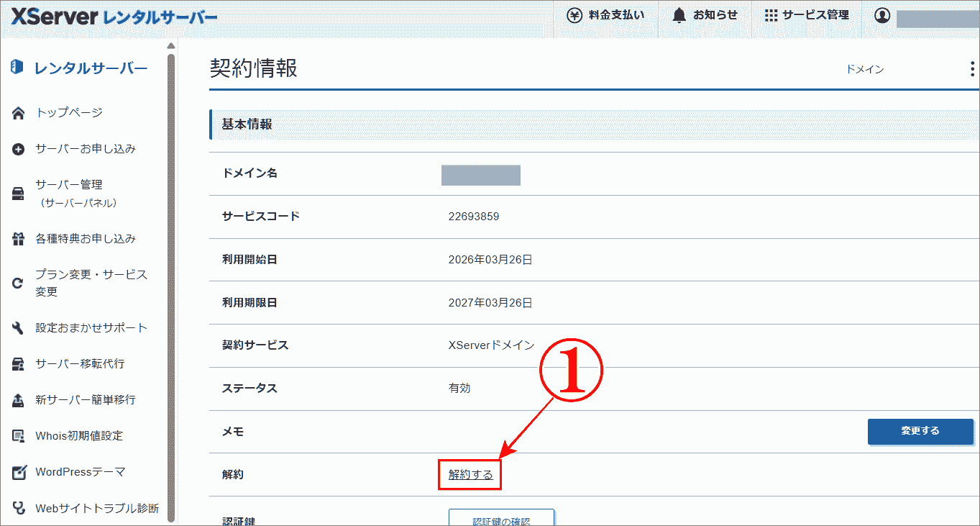This screenshot has height=526, width=980.
Task: Click the server icon beside サーバー管理
Action: pyautogui.click(x=19, y=194)
